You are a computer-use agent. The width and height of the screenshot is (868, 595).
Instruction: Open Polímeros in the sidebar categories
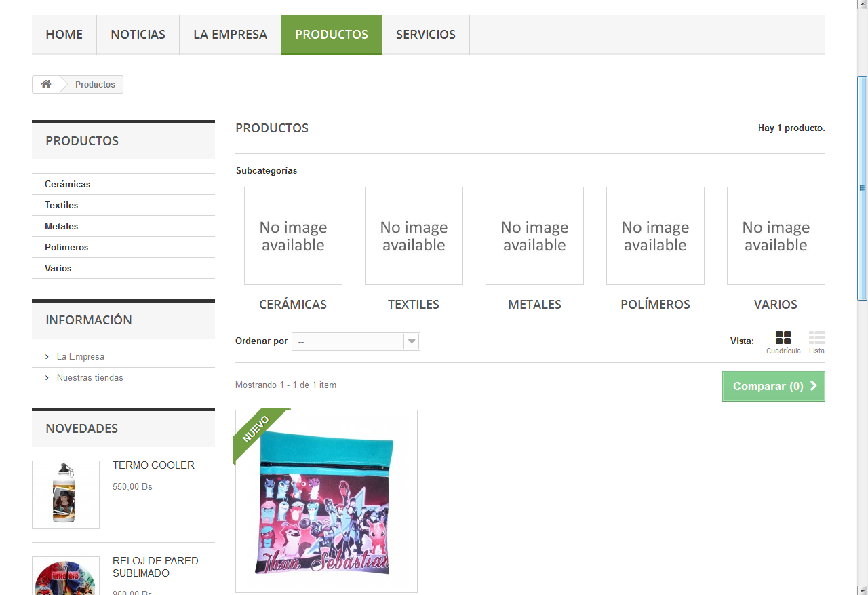coord(66,247)
